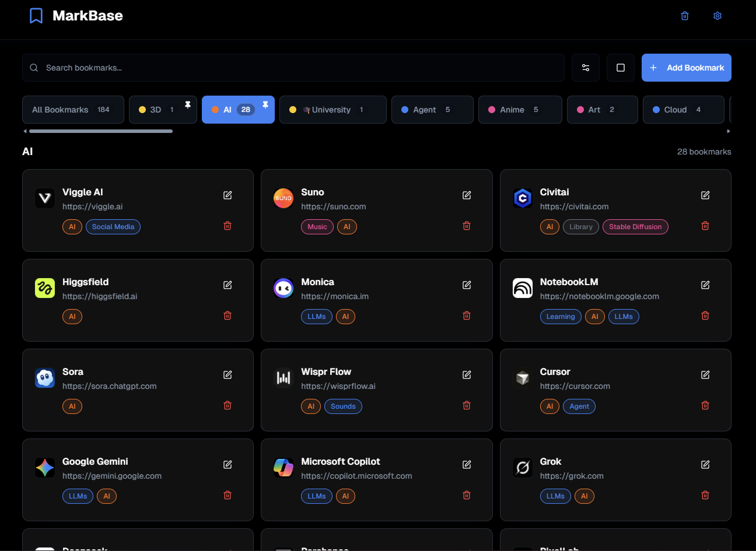Image resolution: width=756 pixels, height=551 pixels.
Task: Click the Add Bookmark button
Action: tap(686, 67)
